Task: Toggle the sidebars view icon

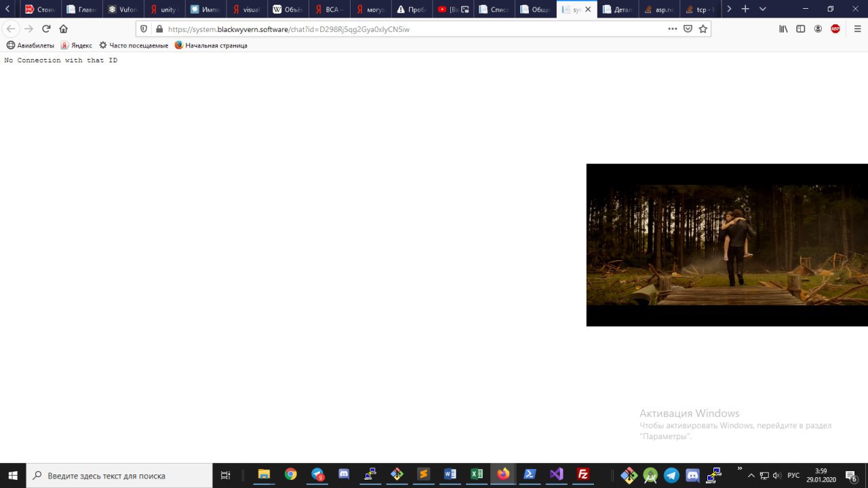Action: 801,29
